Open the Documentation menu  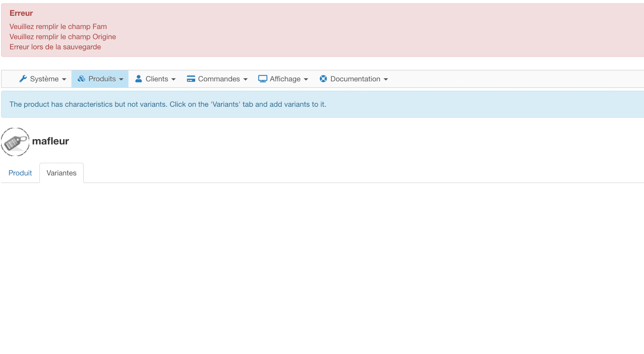354,79
